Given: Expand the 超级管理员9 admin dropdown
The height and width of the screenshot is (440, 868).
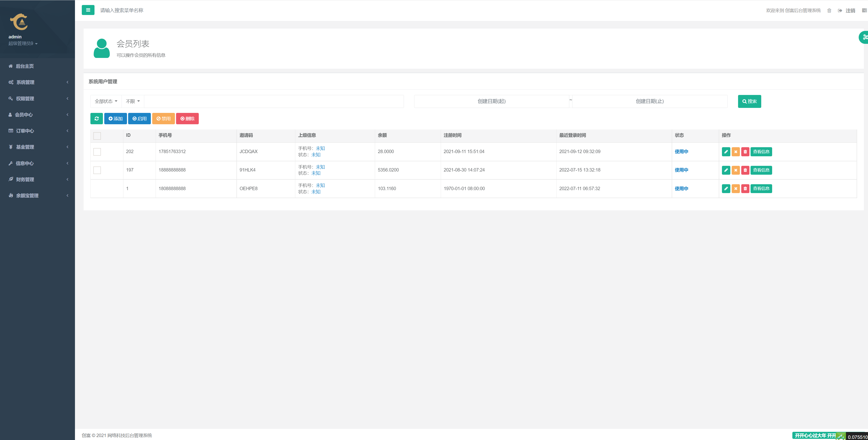Looking at the screenshot, I should 23,43.
